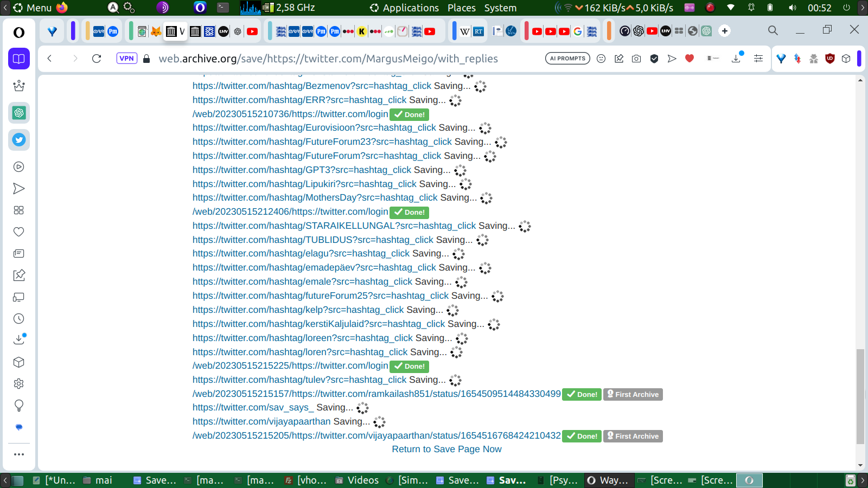Open the Way... Opera window in taskbar

(608, 480)
